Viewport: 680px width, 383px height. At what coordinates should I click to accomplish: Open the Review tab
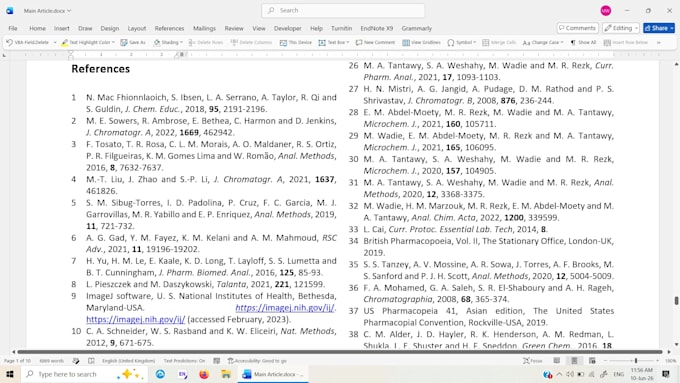(234, 28)
